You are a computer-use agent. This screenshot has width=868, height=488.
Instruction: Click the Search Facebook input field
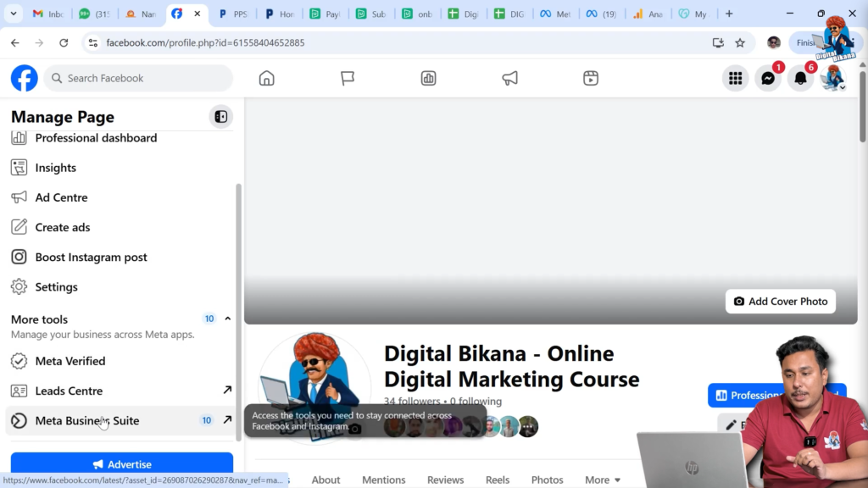tap(138, 77)
